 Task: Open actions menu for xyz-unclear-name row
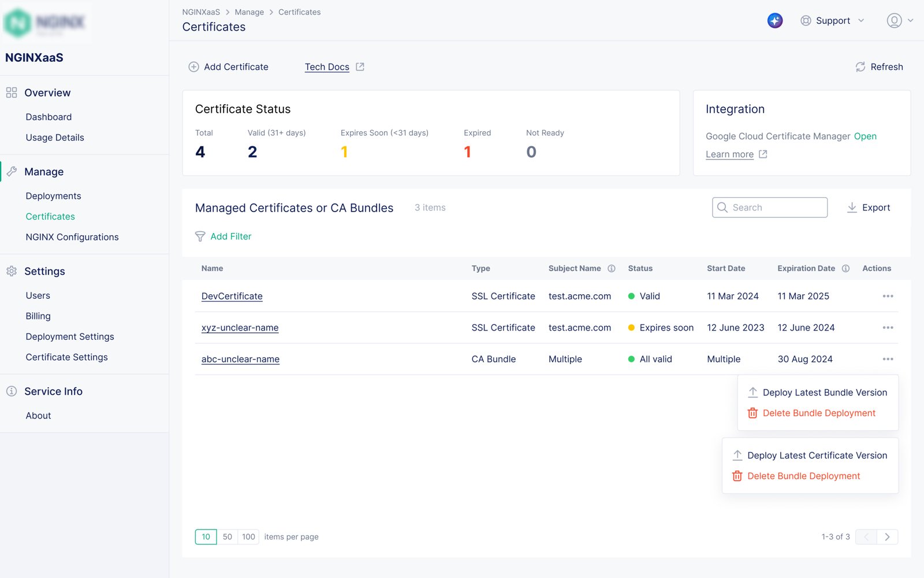coord(888,328)
